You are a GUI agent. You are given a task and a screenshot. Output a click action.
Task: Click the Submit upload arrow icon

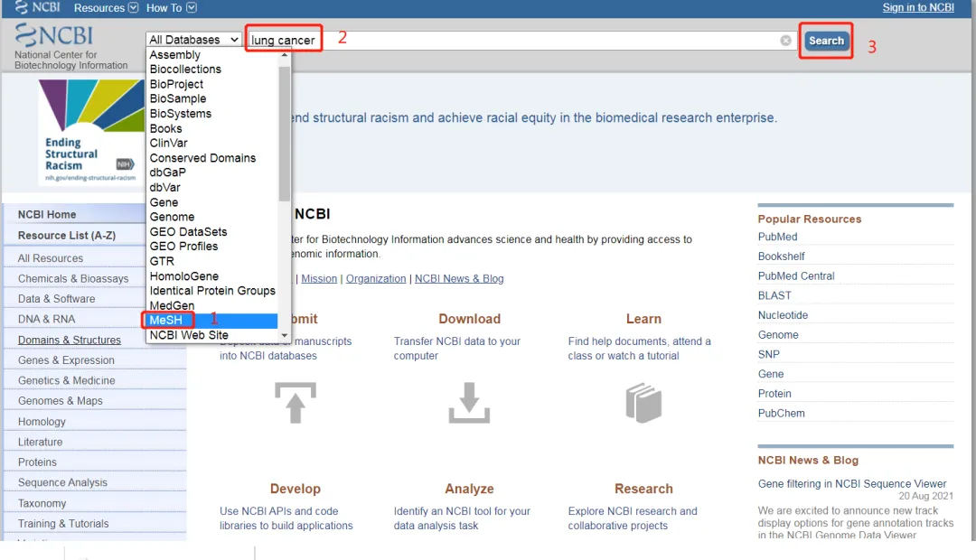point(296,403)
